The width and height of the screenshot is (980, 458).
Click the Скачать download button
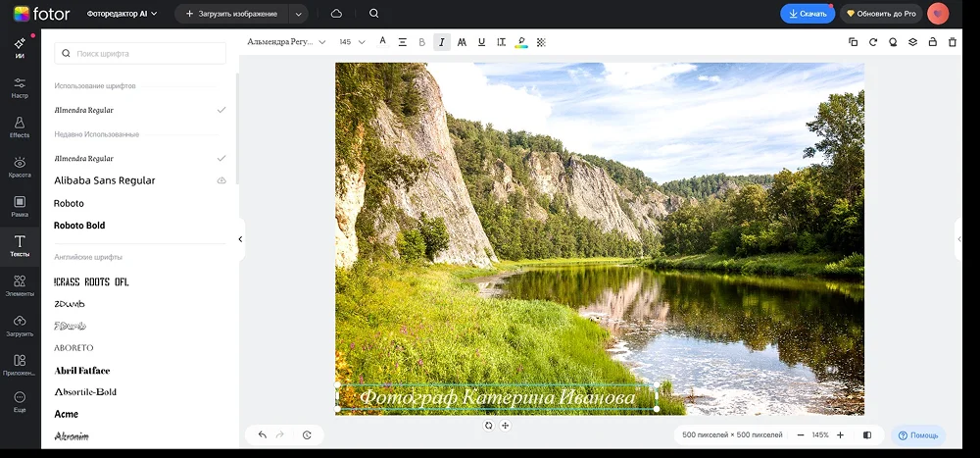(x=808, y=13)
